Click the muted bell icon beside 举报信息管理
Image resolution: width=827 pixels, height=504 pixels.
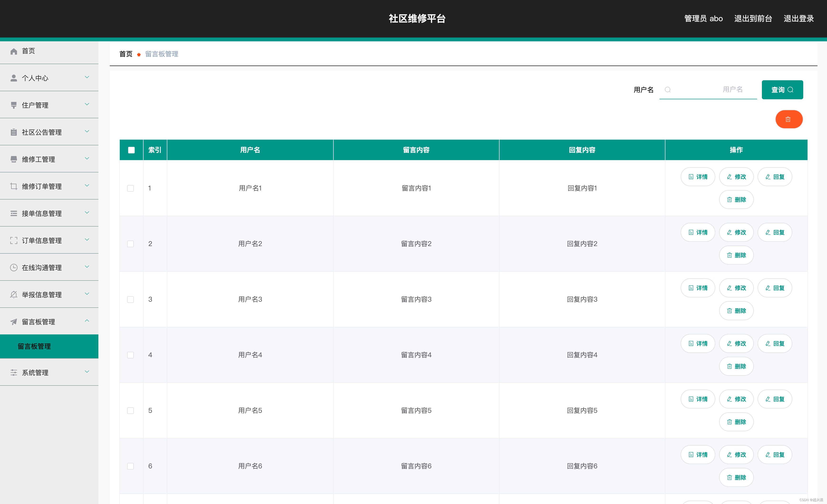point(14,295)
